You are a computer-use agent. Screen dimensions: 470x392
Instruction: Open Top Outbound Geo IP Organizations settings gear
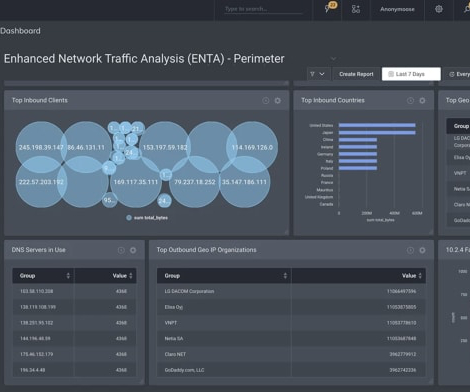coord(422,250)
